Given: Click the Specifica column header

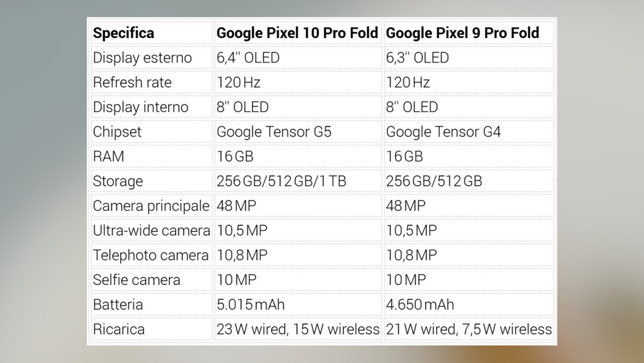Looking at the screenshot, I should 123,34.
